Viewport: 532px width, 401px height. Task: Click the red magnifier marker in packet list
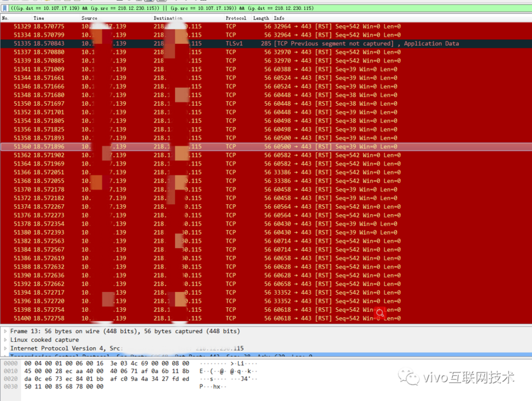click(x=380, y=313)
